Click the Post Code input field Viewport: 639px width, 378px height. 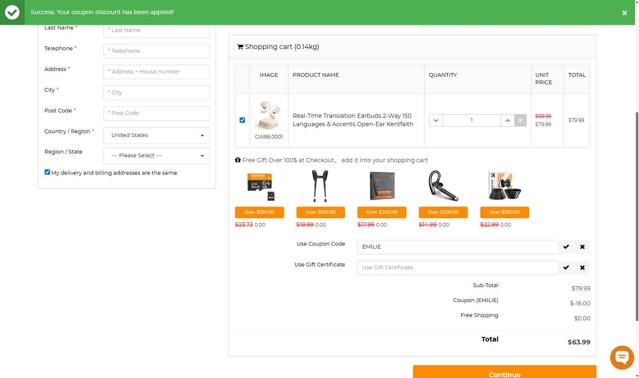156,113
